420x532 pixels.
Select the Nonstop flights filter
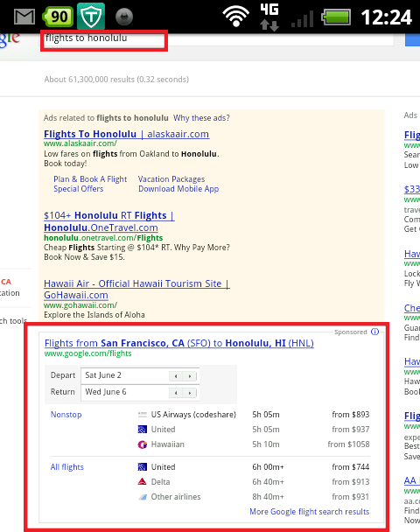(x=66, y=414)
